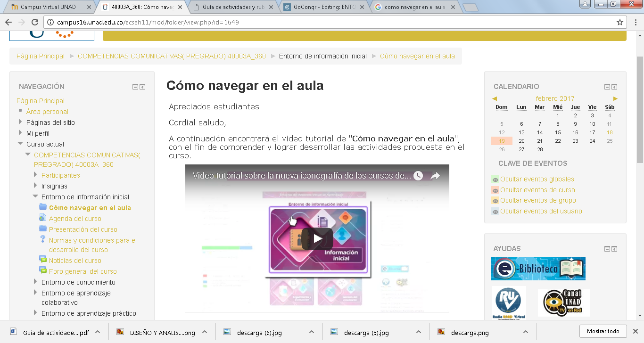Click the Radio UNAD Virtual logo
The height and width of the screenshot is (343, 644).
click(x=509, y=302)
